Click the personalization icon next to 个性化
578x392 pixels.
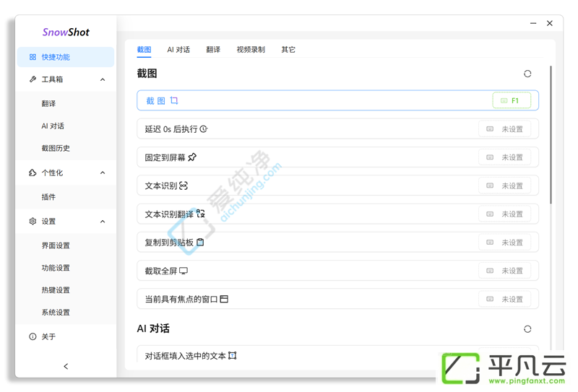[33, 173]
